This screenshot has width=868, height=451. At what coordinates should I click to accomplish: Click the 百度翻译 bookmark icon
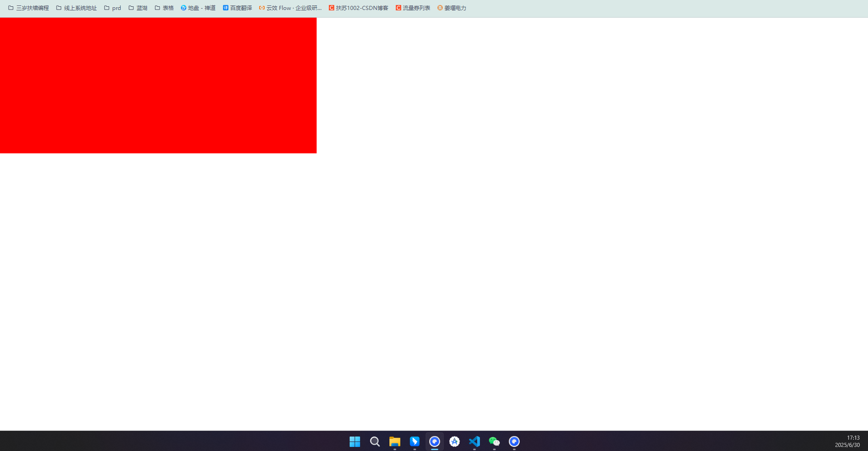click(x=225, y=8)
